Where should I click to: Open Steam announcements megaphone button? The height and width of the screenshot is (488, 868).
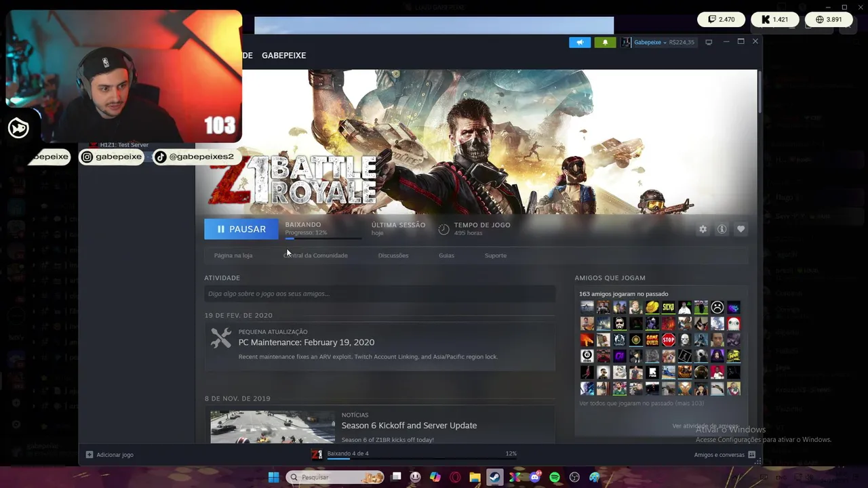(x=579, y=42)
